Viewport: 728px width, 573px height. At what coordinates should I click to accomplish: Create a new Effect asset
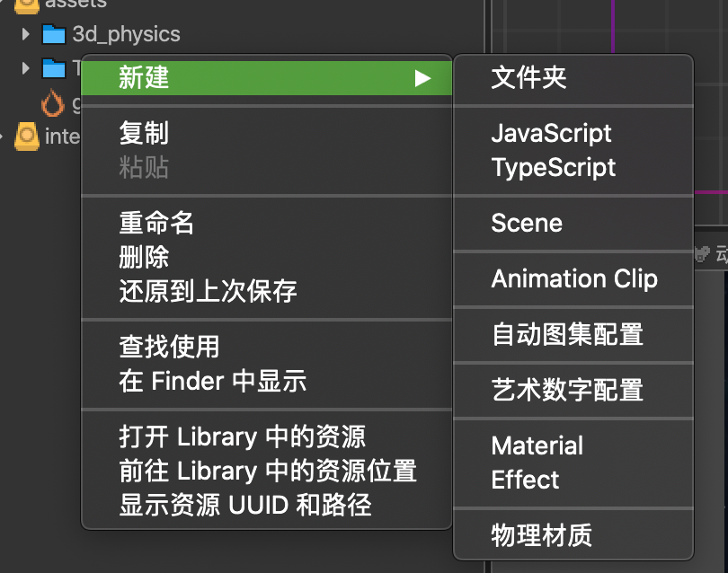pyautogui.click(x=525, y=480)
